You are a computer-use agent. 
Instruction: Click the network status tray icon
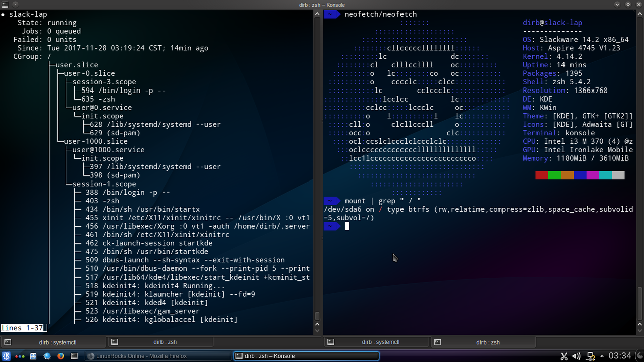click(x=591, y=356)
